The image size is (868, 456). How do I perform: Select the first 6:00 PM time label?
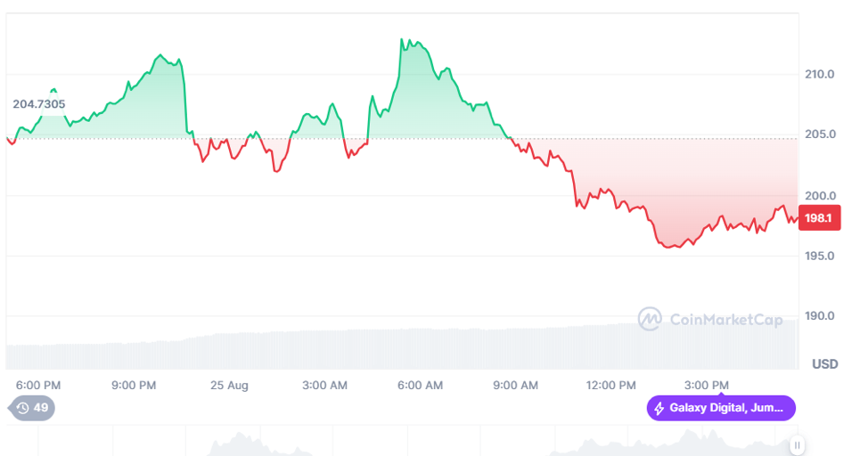click(x=39, y=386)
